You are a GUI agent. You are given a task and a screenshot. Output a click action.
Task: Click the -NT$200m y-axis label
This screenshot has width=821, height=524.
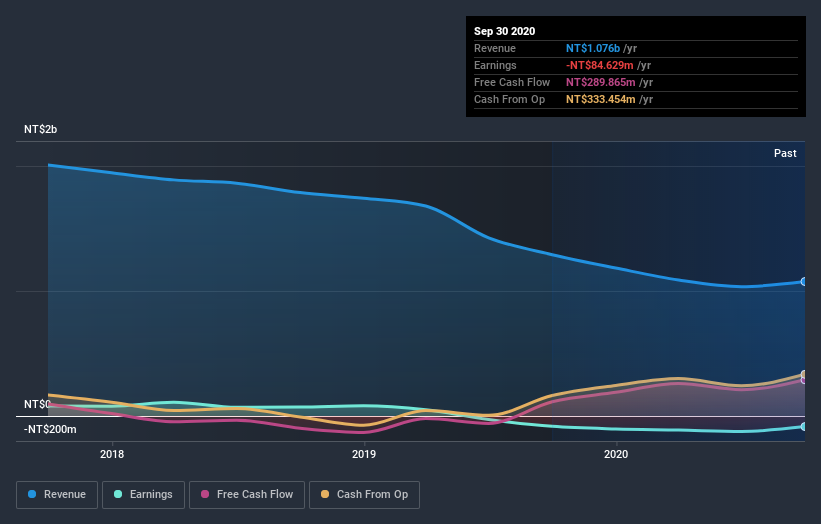point(50,429)
